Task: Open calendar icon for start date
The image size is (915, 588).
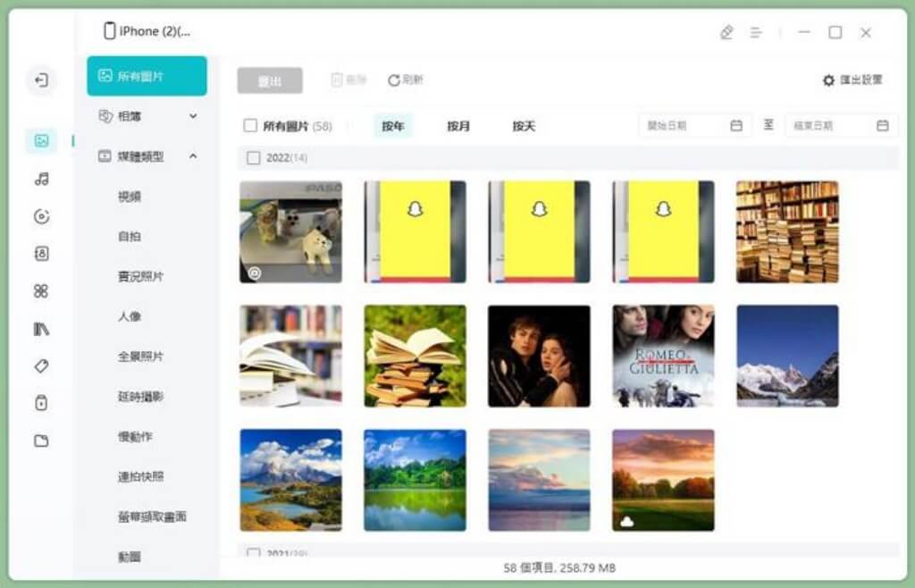Action: tap(736, 125)
